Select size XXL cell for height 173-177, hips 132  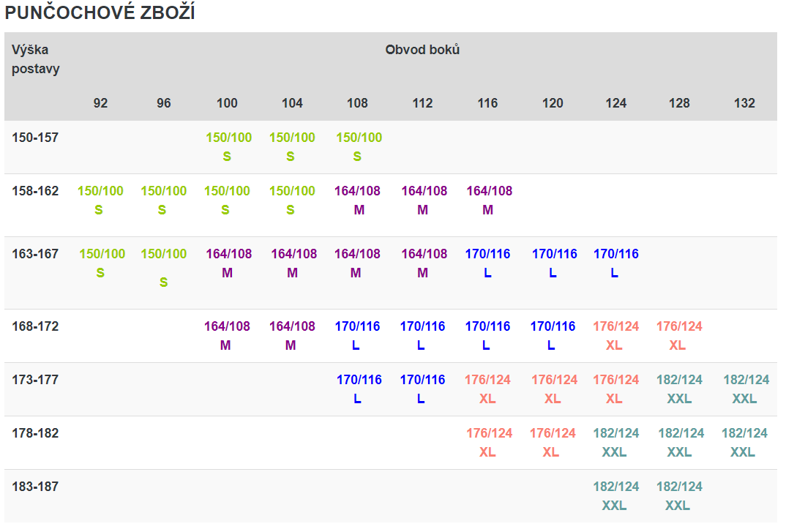746,389
